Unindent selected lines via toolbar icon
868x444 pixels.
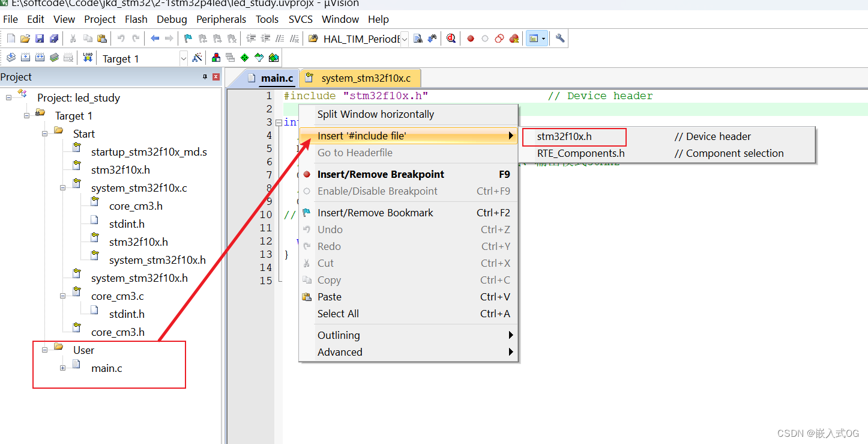(265, 38)
